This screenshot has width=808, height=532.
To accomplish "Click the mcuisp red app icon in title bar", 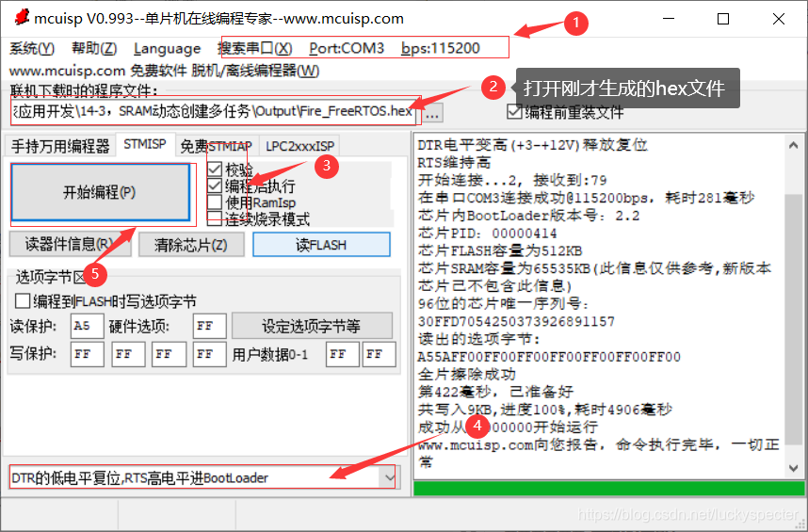I will pyautogui.click(x=22, y=18).
